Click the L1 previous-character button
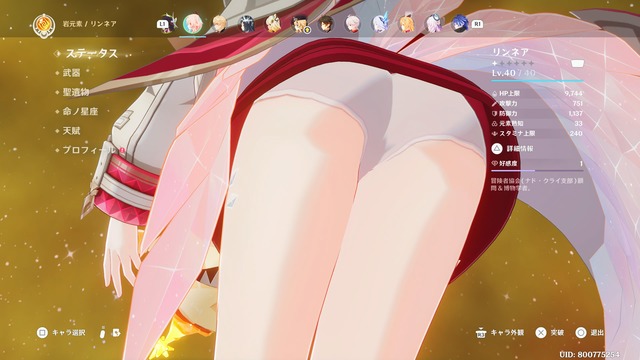The image size is (640, 360). coord(163,24)
